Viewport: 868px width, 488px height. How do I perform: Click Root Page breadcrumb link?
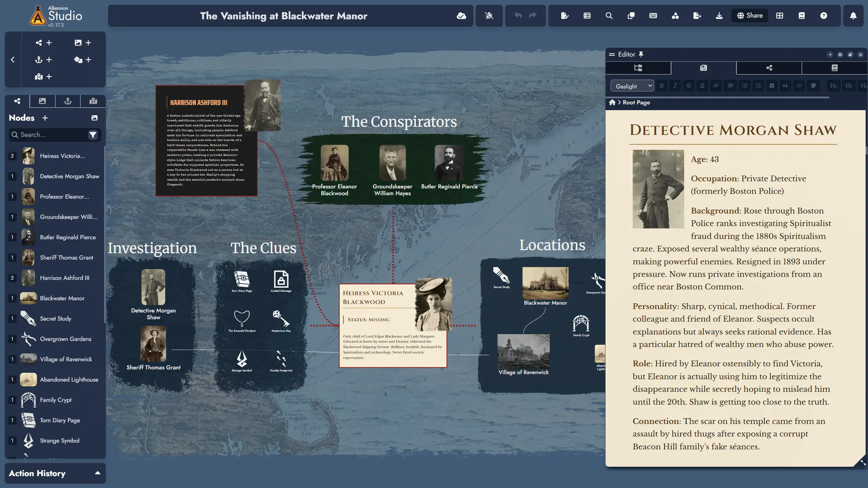[636, 102]
